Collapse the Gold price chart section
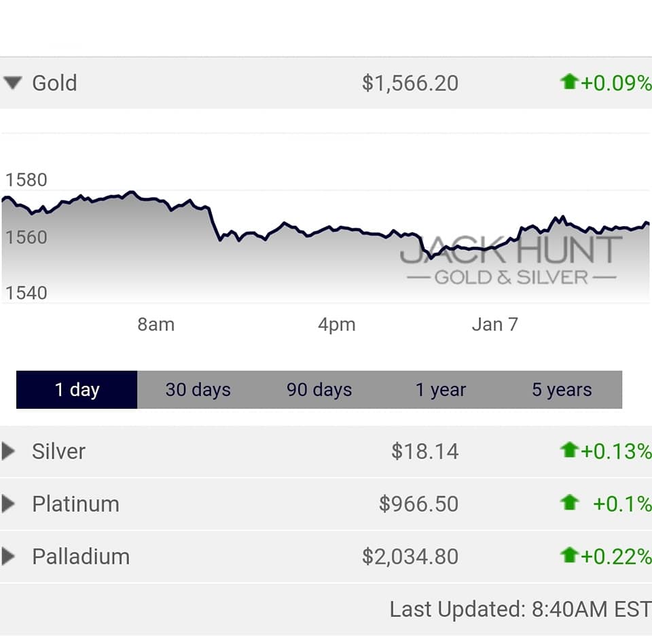This screenshot has height=644, width=652. tap(12, 83)
